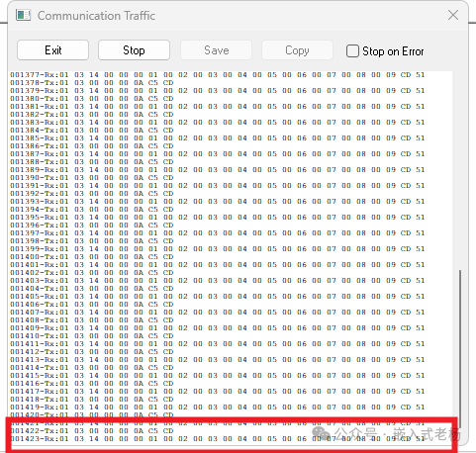
Task: Select log line 001388-Tx
Action: 92,162
